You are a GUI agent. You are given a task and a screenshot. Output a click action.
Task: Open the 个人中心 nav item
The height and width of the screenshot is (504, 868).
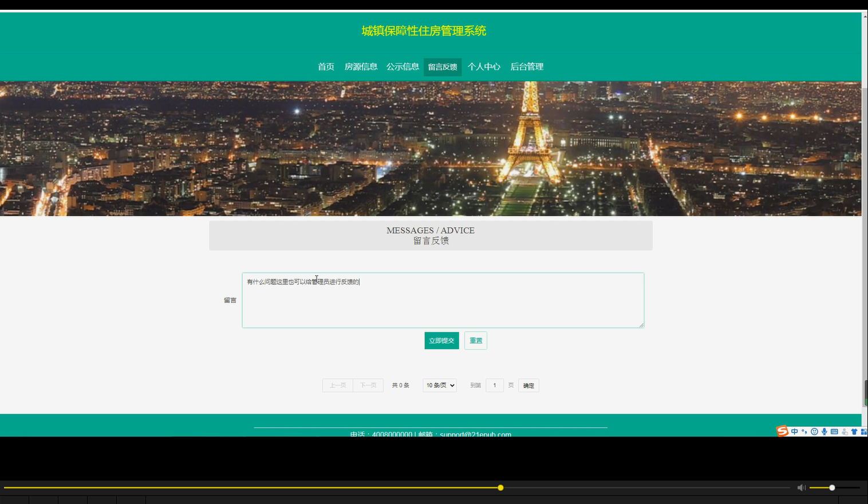tap(484, 66)
